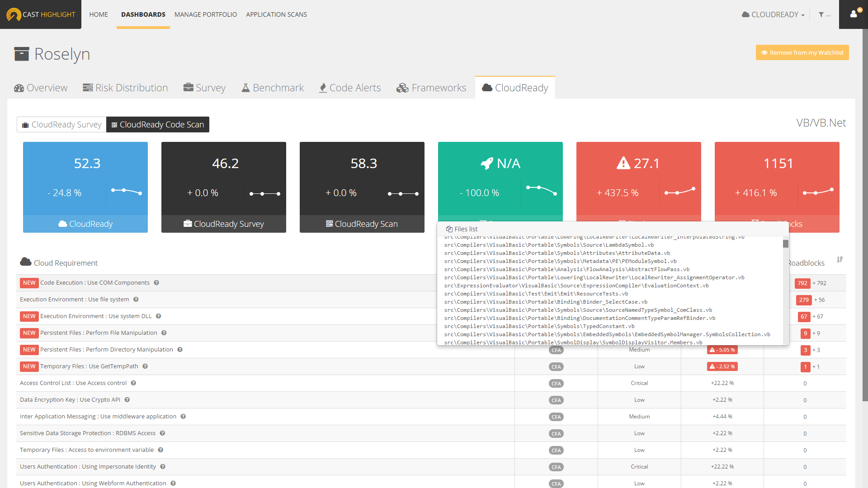
Task: Go to Manage Portfolio menu
Action: pos(206,14)
